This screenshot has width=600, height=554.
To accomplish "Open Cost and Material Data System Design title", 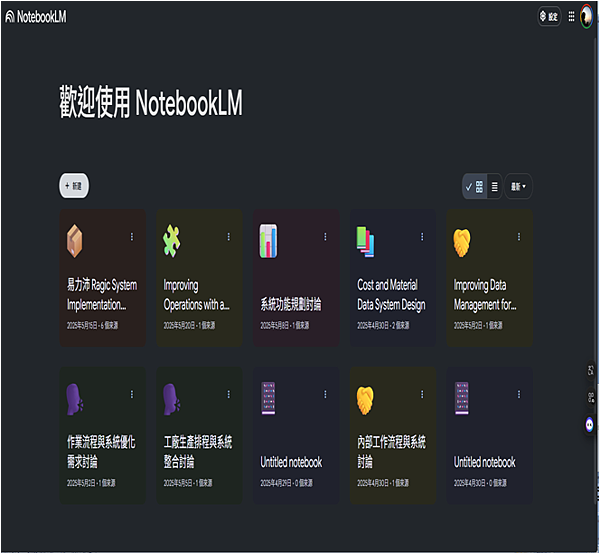I will [391, 295].
